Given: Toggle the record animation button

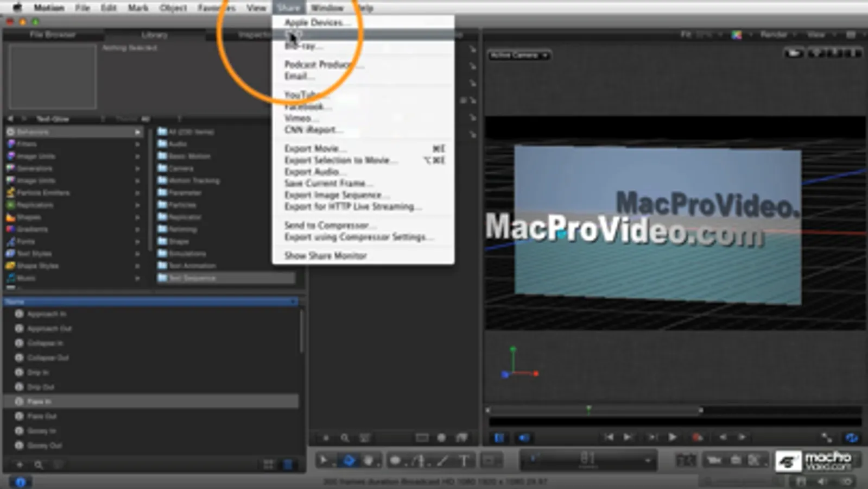Looking at the screenshot, I should [698, 437].
